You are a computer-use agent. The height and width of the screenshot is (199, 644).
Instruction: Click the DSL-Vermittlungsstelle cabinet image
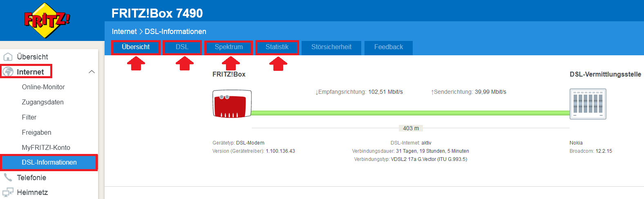[x=588, y=104]
